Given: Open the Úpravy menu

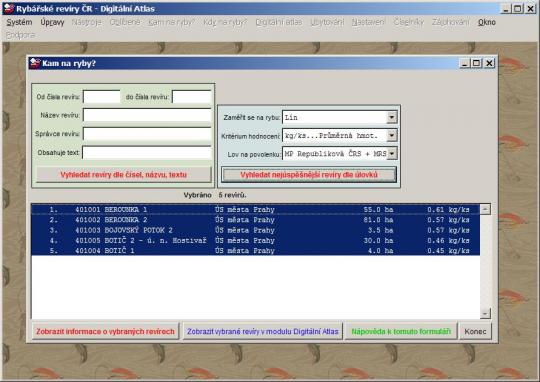Looking at the screenshot, I should (52, 22).
